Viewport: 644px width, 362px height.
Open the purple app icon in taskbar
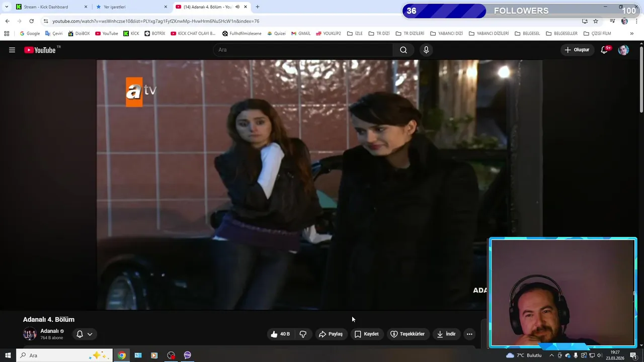click(x=188, y=355)
